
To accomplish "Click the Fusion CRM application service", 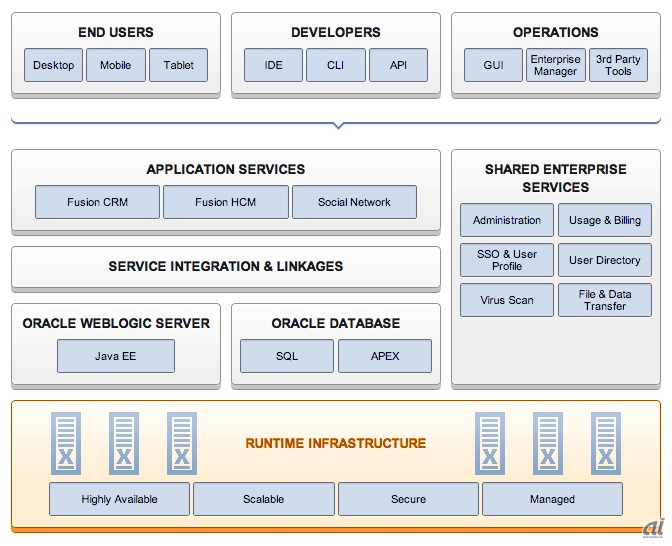I will (97, 202).
